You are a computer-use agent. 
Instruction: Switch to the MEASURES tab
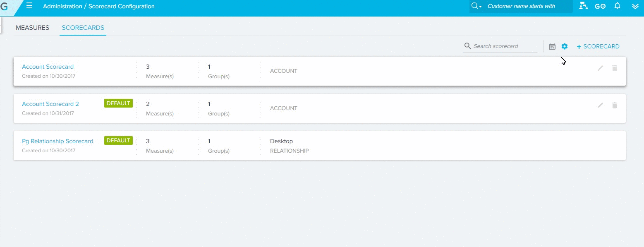[32, 28]
